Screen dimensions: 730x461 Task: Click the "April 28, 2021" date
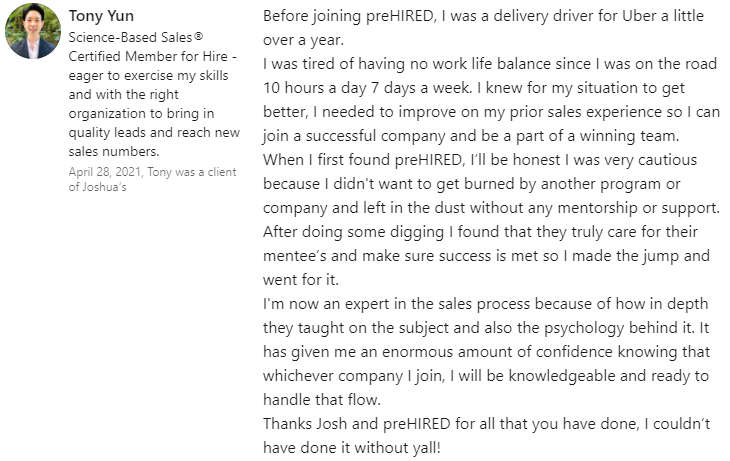pos(105,172)
